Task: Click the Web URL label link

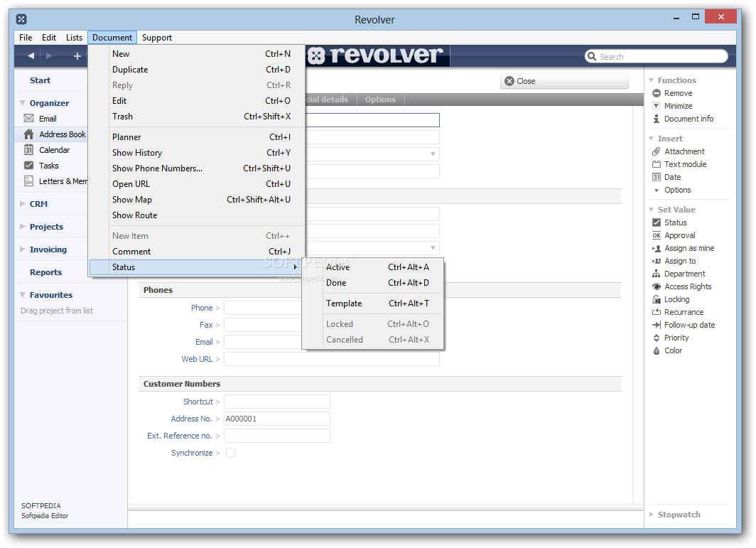Action: [197, 359]
